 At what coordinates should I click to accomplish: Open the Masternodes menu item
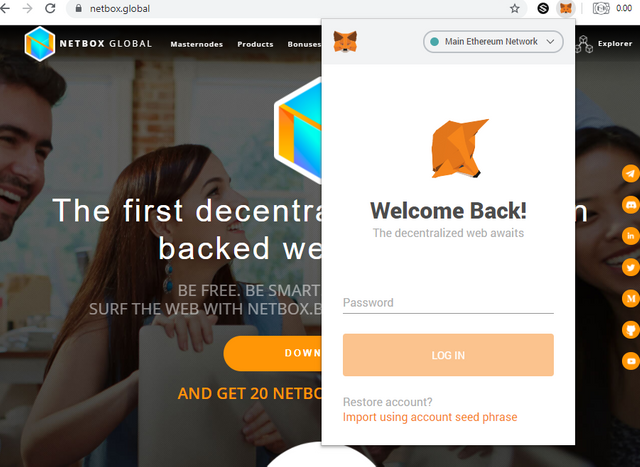pyautogui.click(x=197, y=44)
